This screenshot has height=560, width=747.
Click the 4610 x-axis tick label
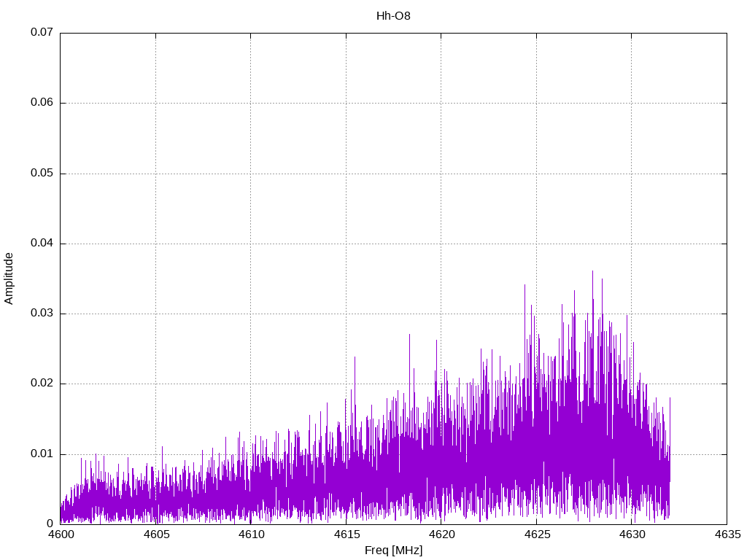[251, 535]
